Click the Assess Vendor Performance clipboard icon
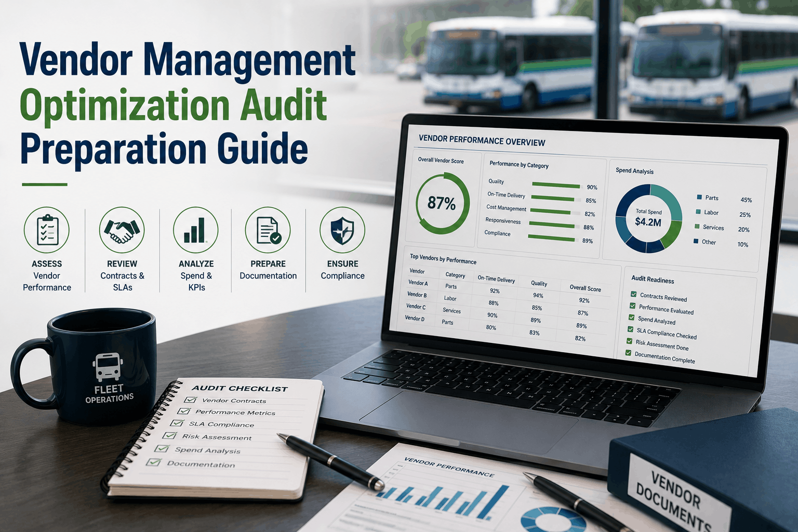Image resolution: width=798 pixels, height=532 pixels. (x=47, y=230)
